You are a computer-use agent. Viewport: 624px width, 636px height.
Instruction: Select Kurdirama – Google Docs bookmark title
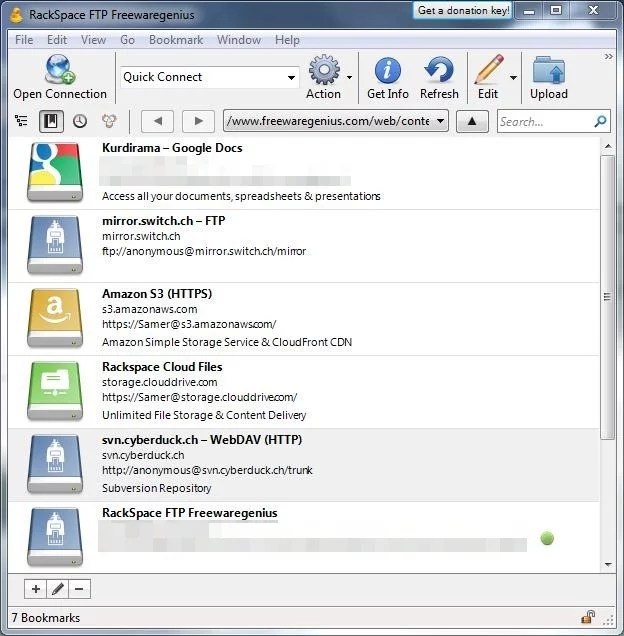pos(172,148)
